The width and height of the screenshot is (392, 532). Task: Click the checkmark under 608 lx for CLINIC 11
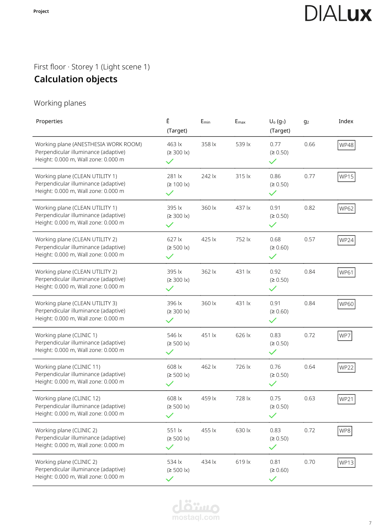click(x=170, y=384)
